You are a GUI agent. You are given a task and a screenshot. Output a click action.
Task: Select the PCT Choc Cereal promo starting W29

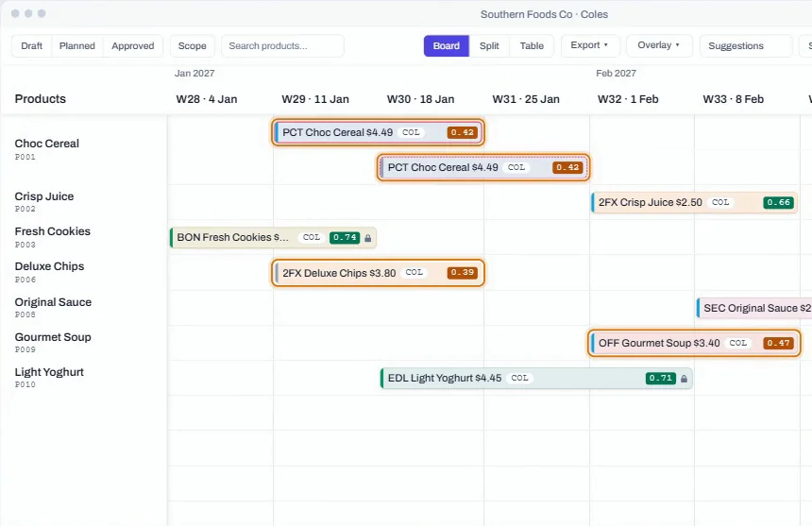coord(378,132)
